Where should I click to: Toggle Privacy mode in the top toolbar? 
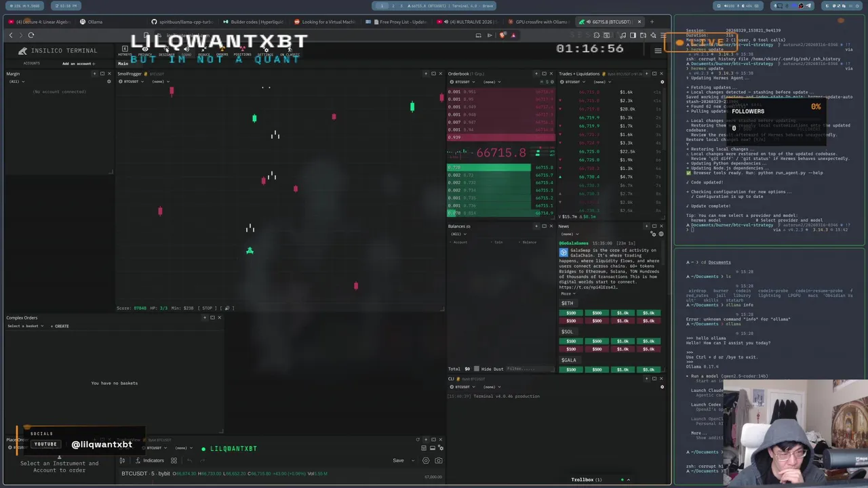pos(145,50)
